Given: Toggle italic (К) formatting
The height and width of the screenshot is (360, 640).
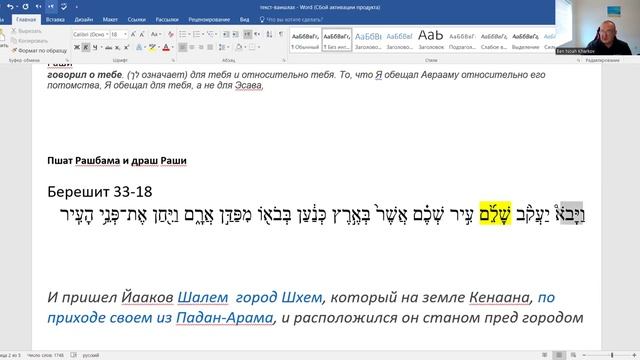Looking at the screenshot, I should (86, 48).
